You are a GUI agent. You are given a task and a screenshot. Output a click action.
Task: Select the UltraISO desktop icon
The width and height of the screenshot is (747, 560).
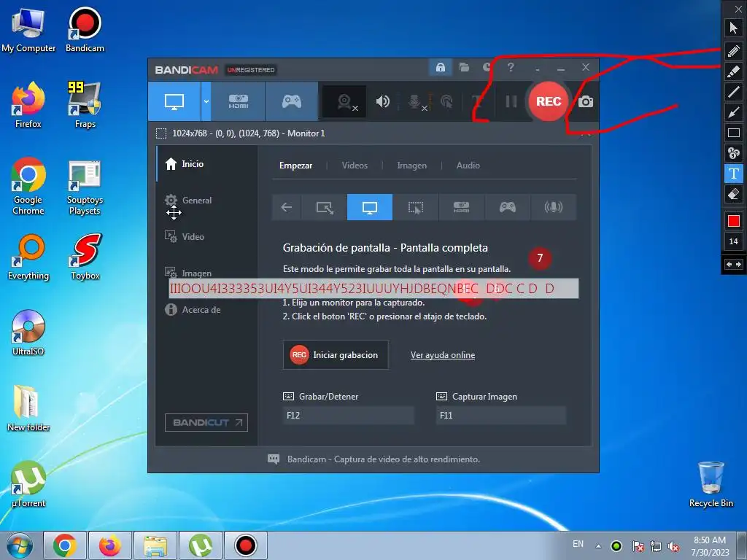click(28, 332)
